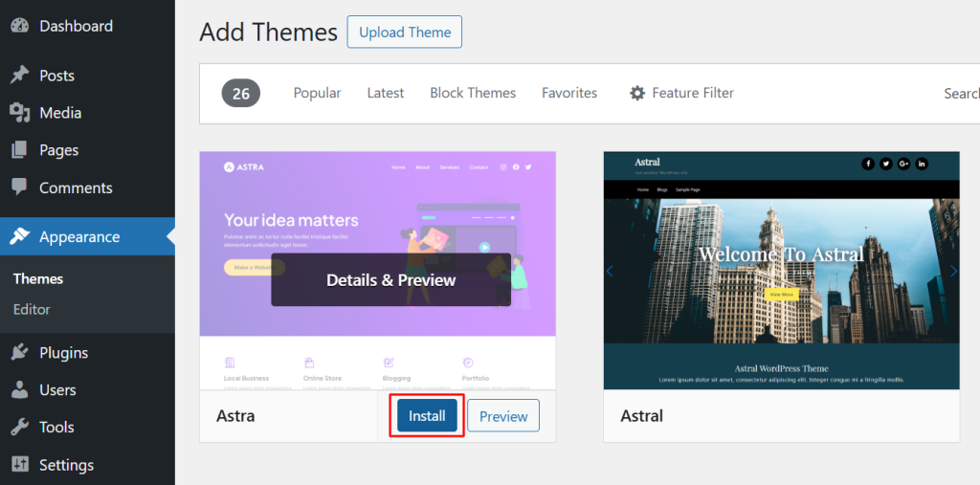Switch to the Popular themes tab
The height and width of the screenshot is (485, 980).
tap(317, 93)
